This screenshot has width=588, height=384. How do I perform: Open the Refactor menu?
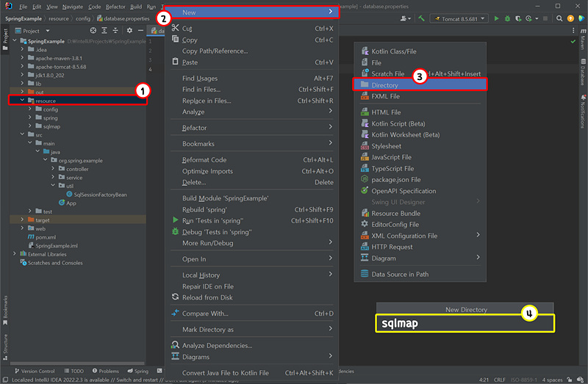click(115, 7)
